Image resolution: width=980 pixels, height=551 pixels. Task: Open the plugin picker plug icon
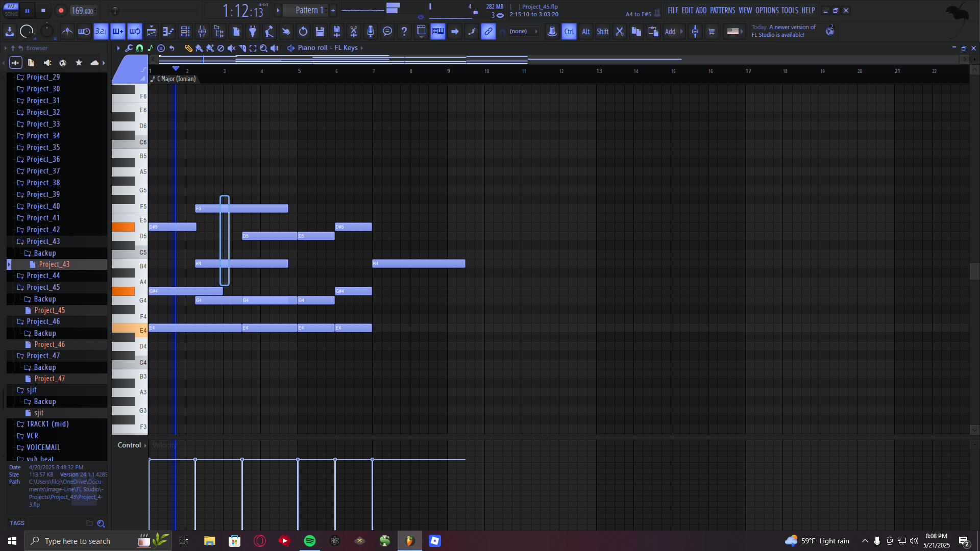point(252,32)
